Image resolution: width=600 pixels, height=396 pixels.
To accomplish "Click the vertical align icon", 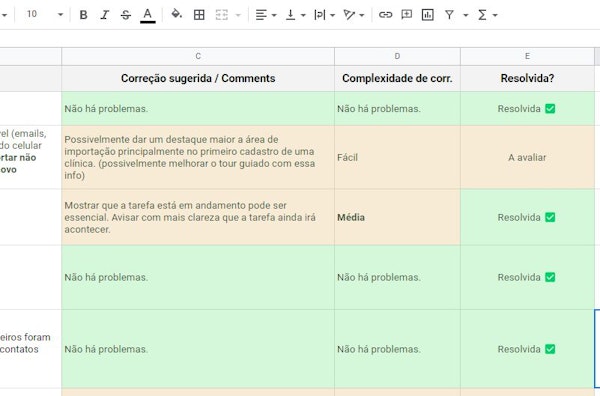I will (290, 15).
